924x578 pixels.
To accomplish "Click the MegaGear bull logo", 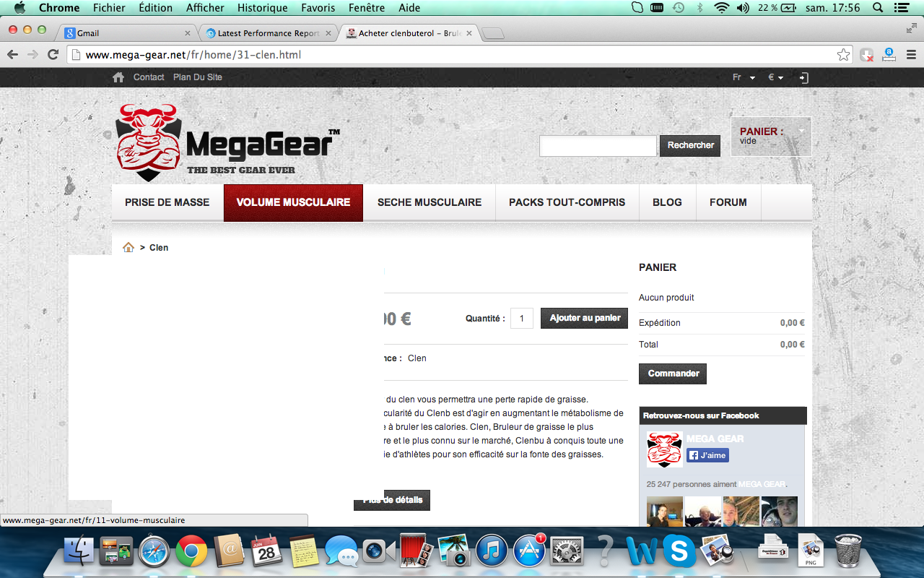I will point(149,142).
